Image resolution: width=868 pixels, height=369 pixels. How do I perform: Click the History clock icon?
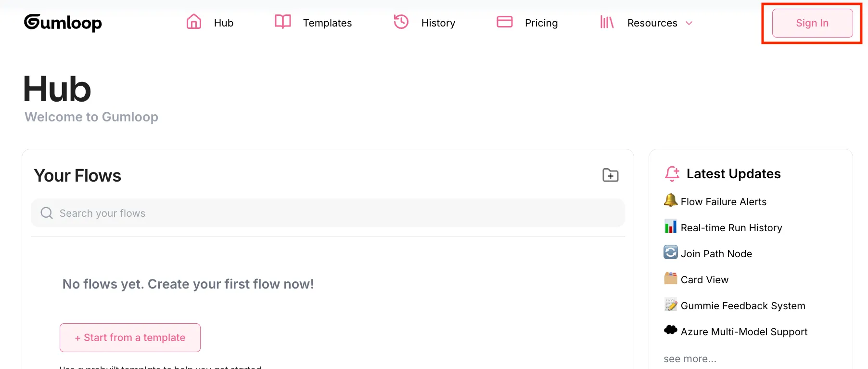[401, 22]
